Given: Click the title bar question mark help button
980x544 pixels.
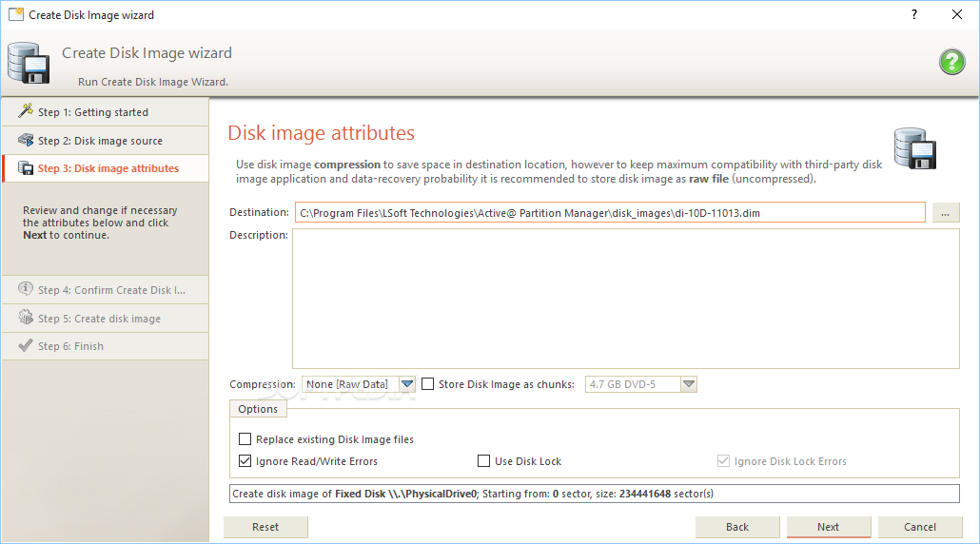Looking at the screenshot, I should (x=914, y=14).
